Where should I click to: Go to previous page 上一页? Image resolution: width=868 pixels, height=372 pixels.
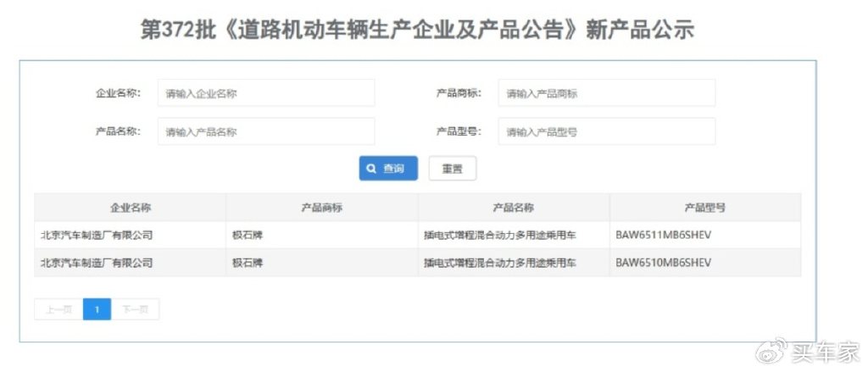(58, 309)
